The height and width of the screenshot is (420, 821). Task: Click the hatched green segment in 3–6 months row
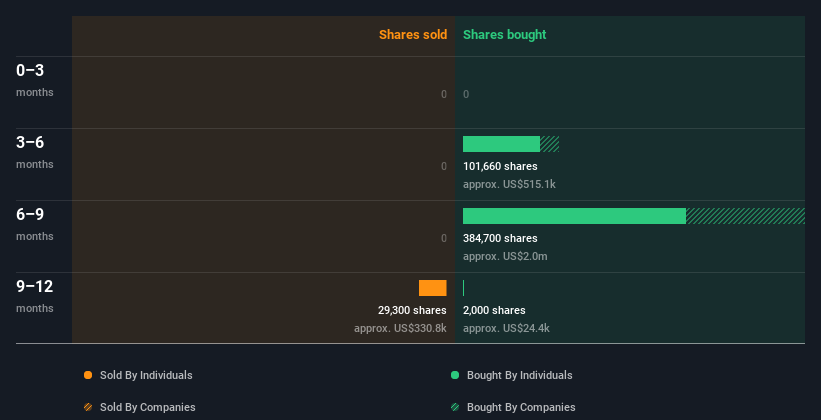pos(549,144)
